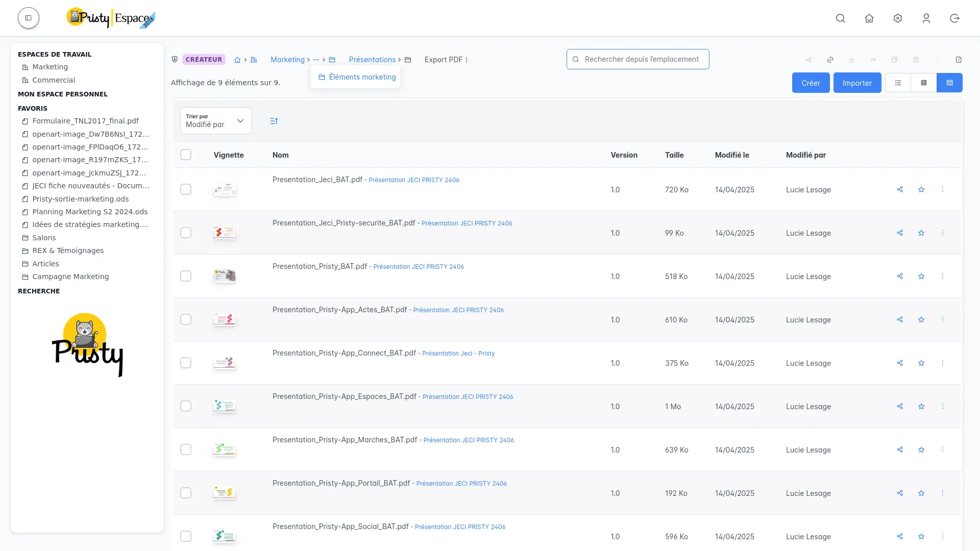980x551 pixels.
Task: Toggle sort direction icon next to Trier par
Action: coord(274,121)
